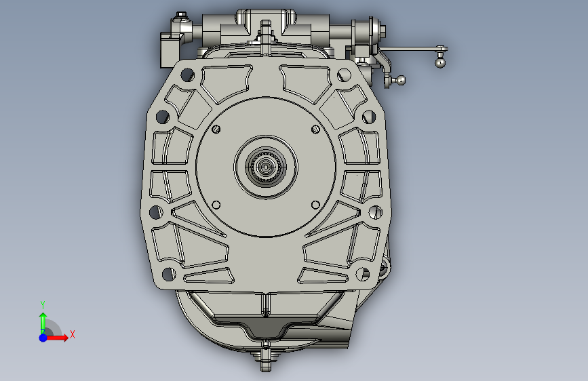Image resolution: width=588 pixels, height=381 pixels.
Task: Select the central splined shaft of the model
Action: pos(265,167)
